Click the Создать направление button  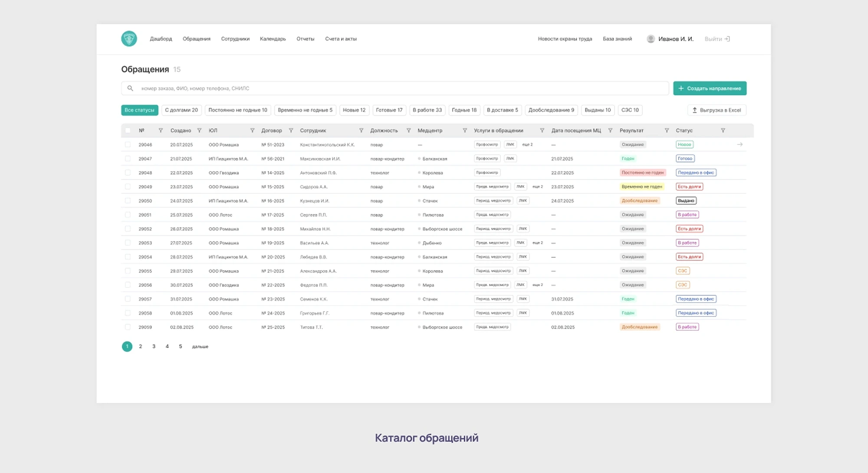tap(710, 88)
